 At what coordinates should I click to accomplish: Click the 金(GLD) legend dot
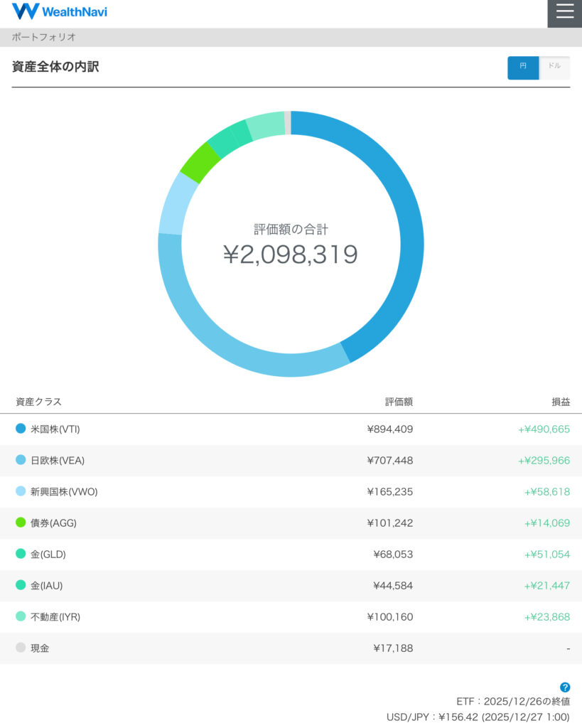tap(21, 554)
